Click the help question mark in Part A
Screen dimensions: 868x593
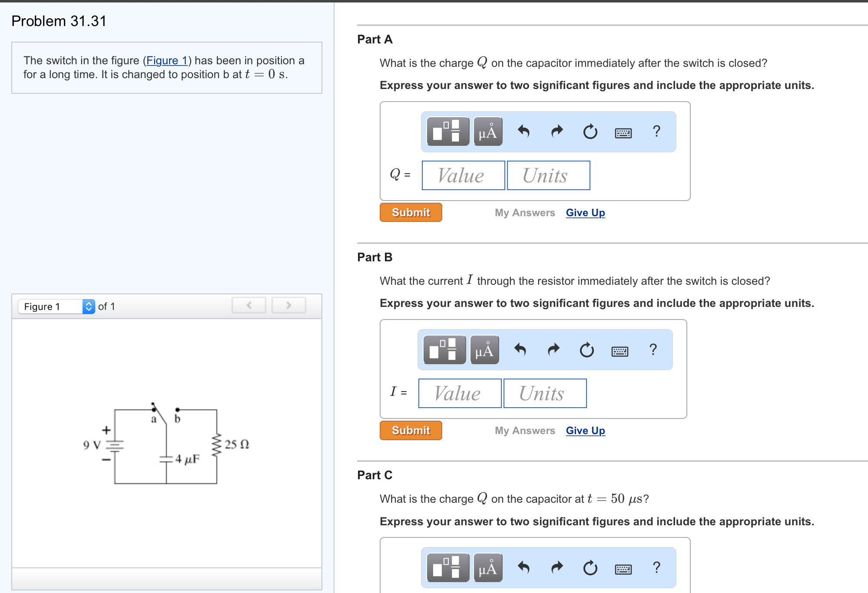pyautogui.click(x=656, y=132)
